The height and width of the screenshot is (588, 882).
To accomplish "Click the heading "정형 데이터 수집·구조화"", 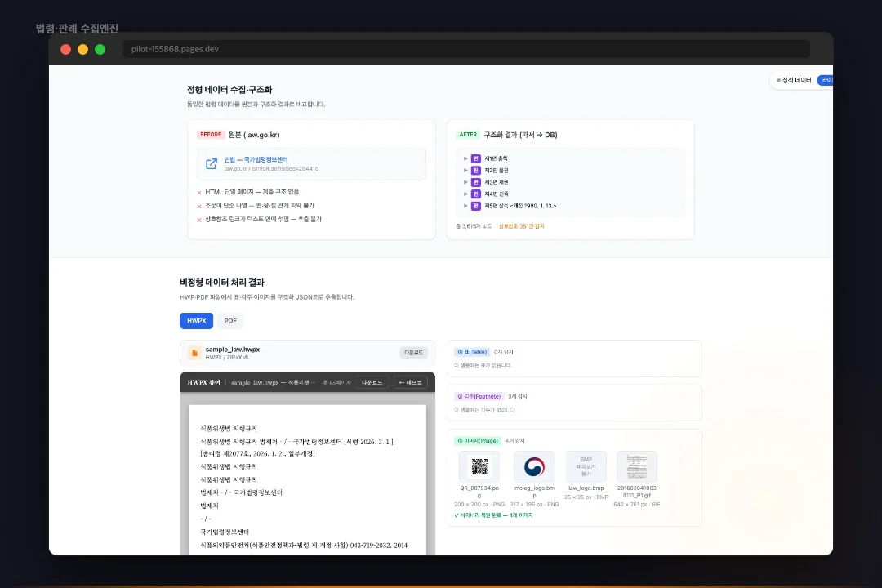I will [x=229, y=90].
